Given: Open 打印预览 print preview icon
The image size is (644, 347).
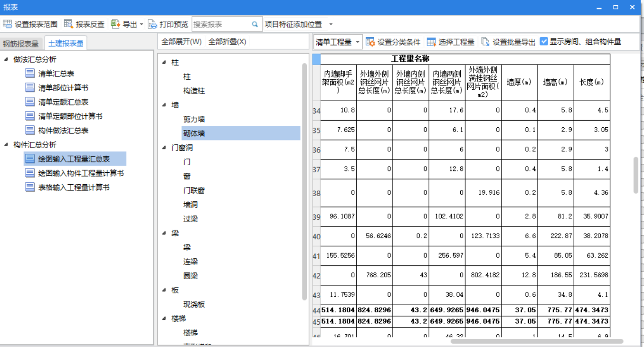Looking at the screenshot, I should (152, 24).
